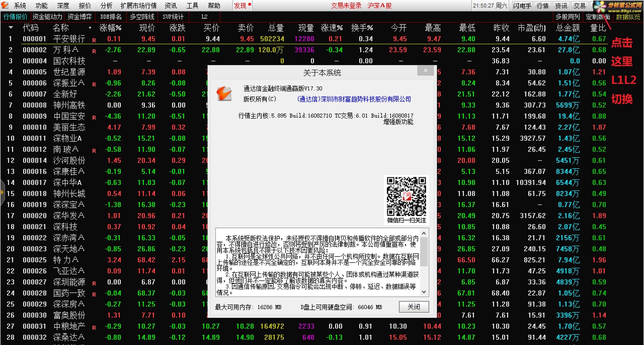This screenshot has width=644, height=345.
Task: Select the 沙河股份 stock name
Action: click(x=69, y=160)
